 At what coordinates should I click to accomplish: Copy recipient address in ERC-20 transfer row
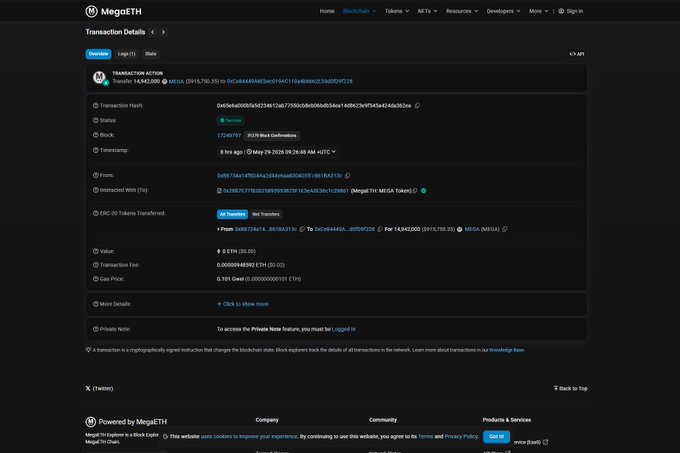(380, 229)
